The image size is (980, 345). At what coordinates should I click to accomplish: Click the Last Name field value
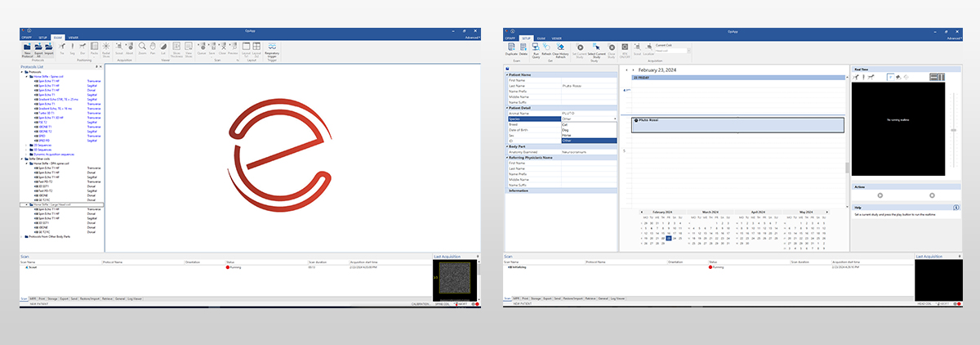tap(590, 86)
